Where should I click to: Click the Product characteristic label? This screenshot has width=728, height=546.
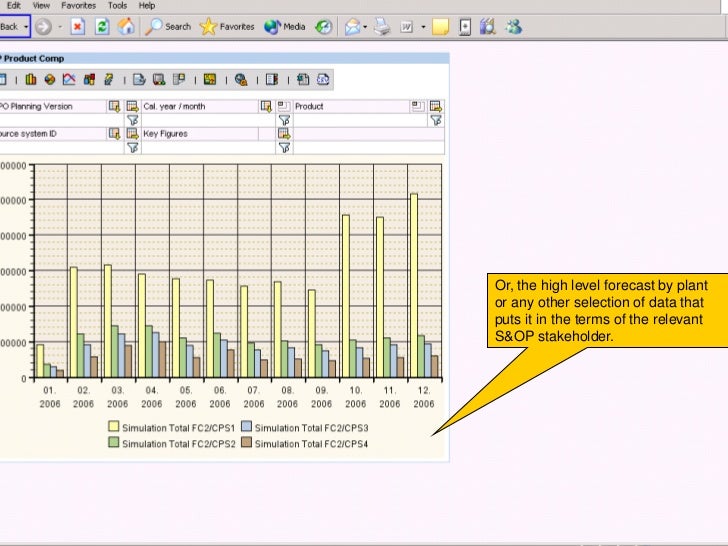(x=309, y=106)
